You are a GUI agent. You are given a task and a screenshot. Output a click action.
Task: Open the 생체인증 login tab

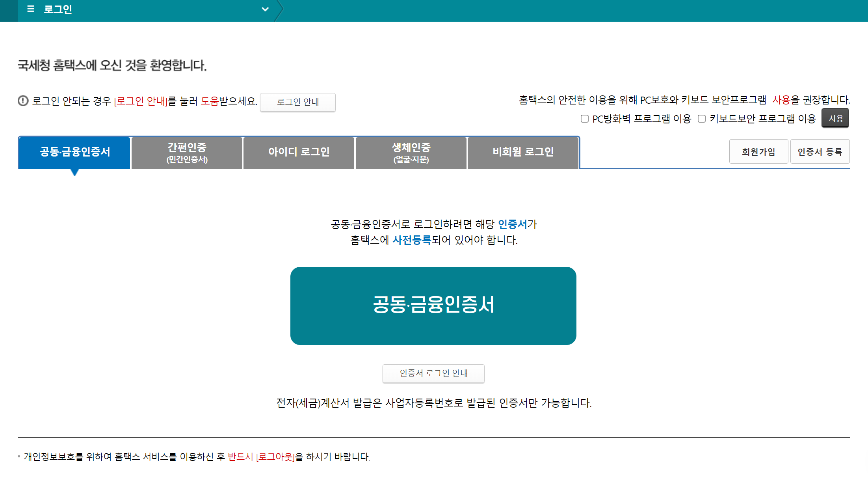pos(411,153)
